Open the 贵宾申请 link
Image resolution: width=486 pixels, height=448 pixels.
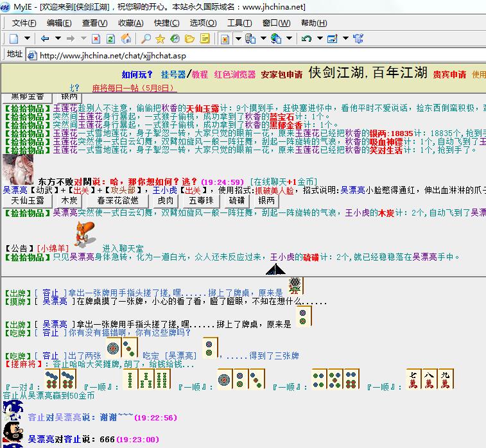pyautogui.click(x=449, y=74)
